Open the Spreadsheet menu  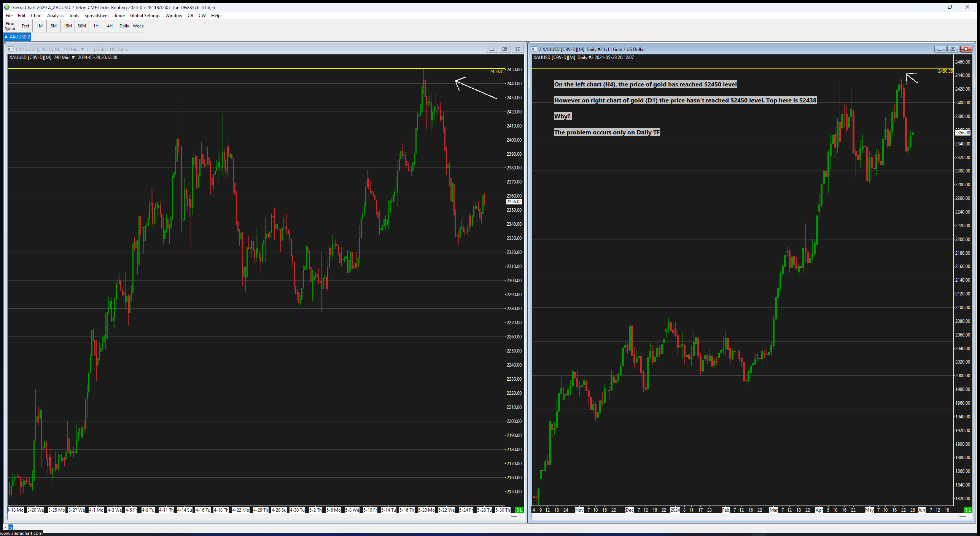96,16
